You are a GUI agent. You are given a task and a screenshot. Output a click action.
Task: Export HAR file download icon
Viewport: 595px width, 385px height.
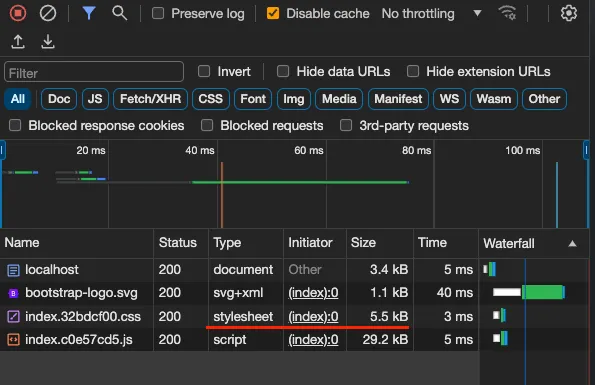pyautogui.click(x=48, y=42)
